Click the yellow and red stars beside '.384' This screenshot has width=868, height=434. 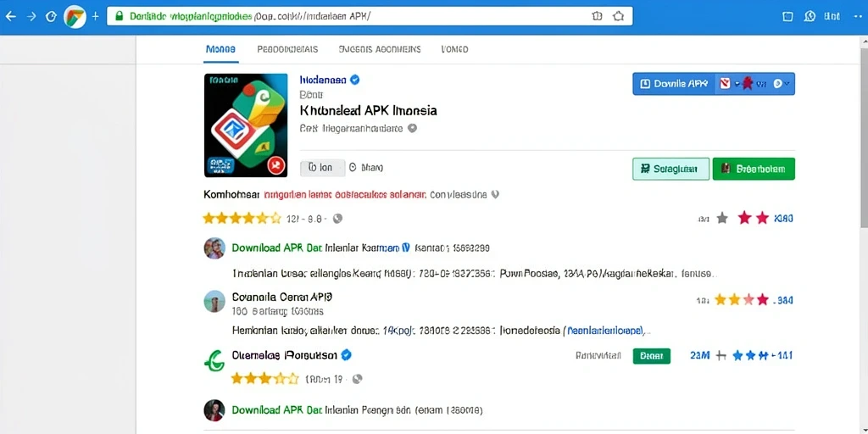click(742, 300)
